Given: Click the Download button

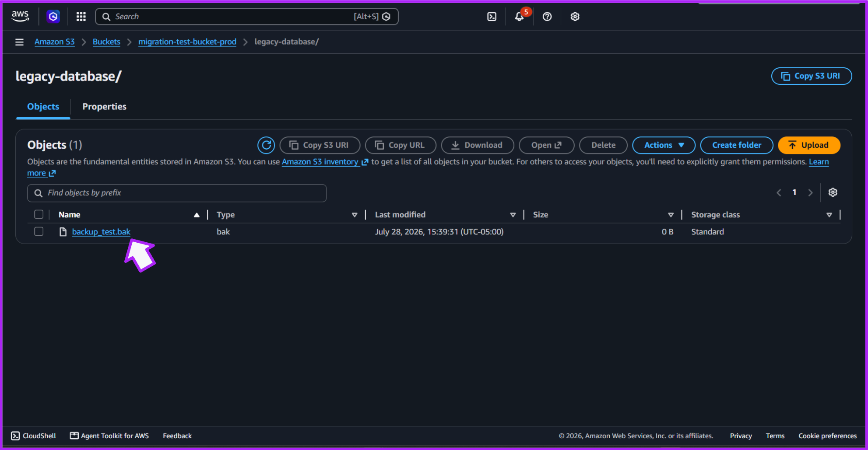Looking at the screenshot, I should click(477, 145).
